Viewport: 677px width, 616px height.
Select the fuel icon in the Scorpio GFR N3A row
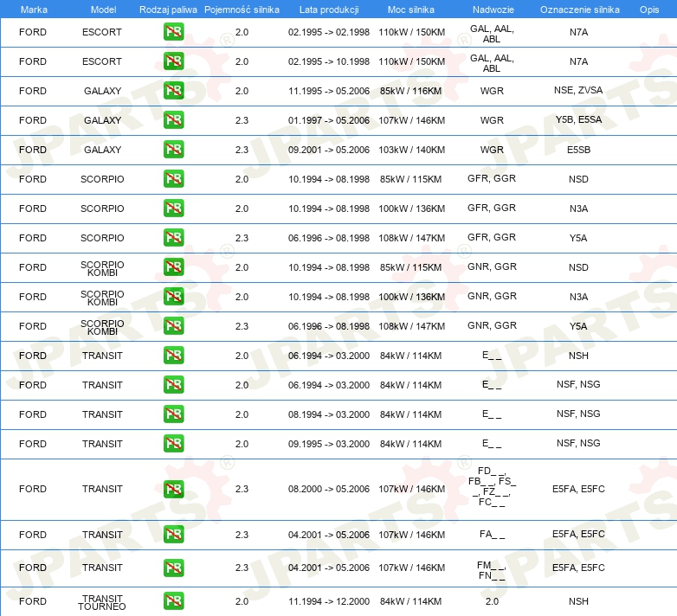(173, 208)
